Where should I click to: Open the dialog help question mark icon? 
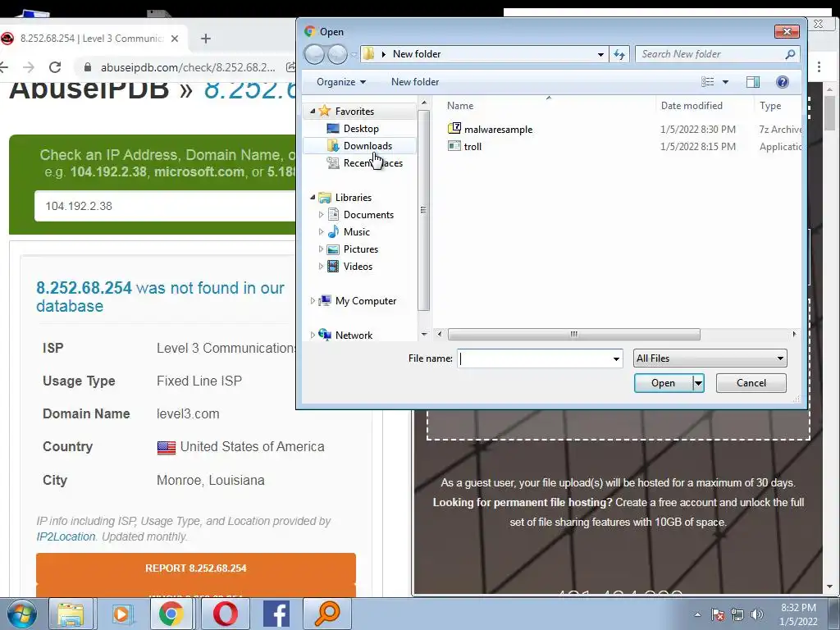click(782, 82)
